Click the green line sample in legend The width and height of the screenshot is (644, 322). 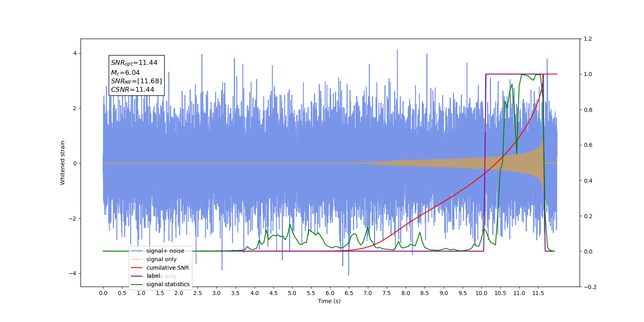(x=137, y=285)
